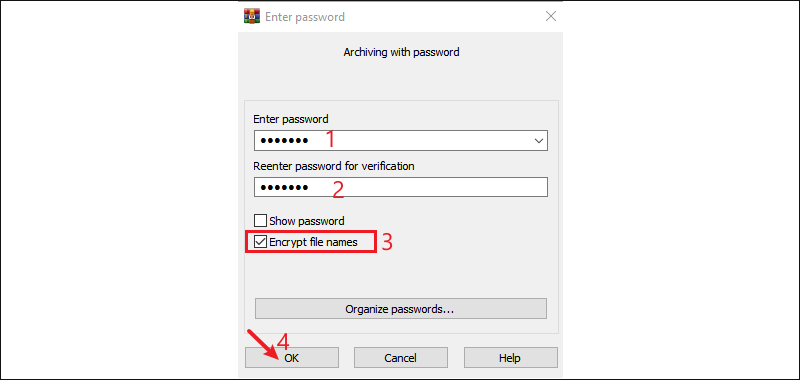Screen dimensions: 800x380
Task: Click the Enter password field label
Action: [x=291, y=119]
